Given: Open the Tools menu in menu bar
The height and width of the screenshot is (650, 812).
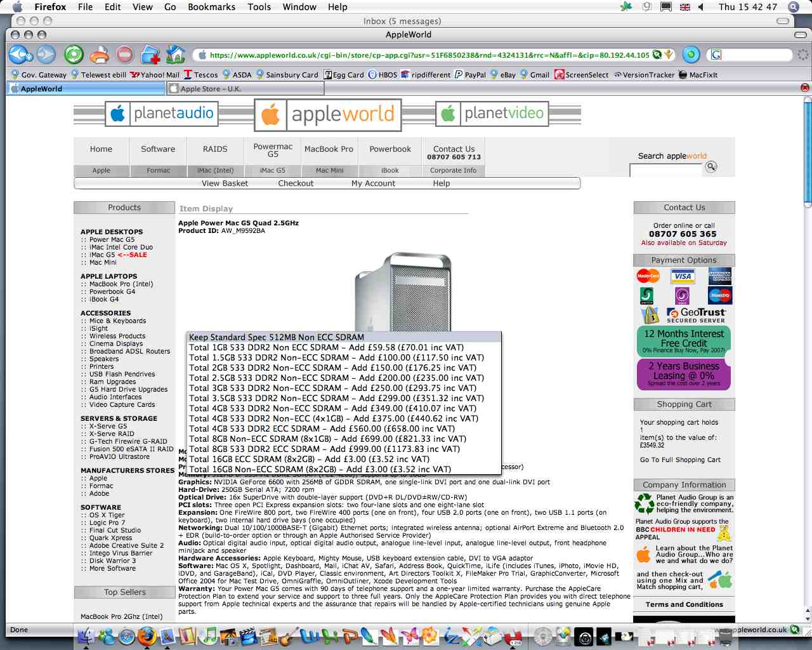Looking at the screenshot, I should point(259,7).
